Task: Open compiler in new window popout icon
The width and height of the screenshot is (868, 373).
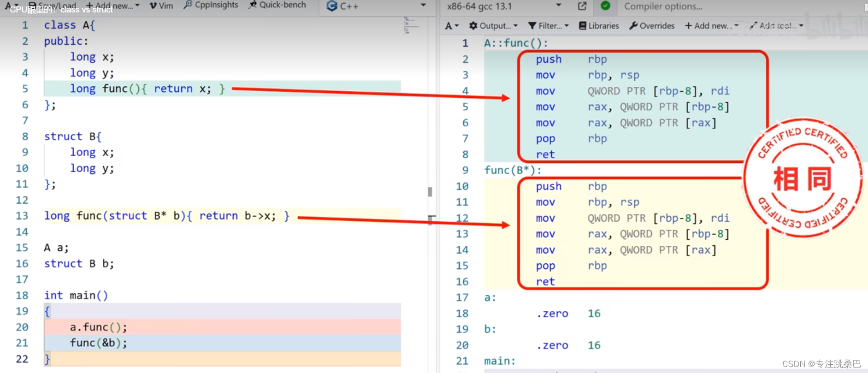Action: point(582,6)
